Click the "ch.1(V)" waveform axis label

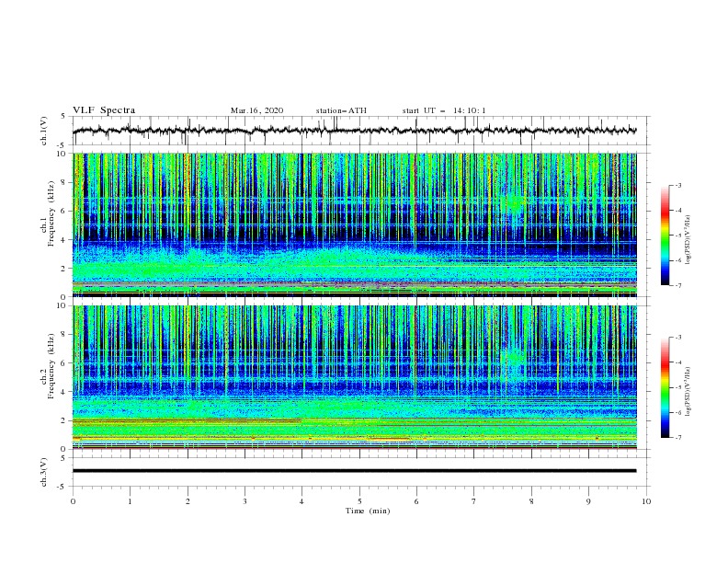[x=44, y=131]
